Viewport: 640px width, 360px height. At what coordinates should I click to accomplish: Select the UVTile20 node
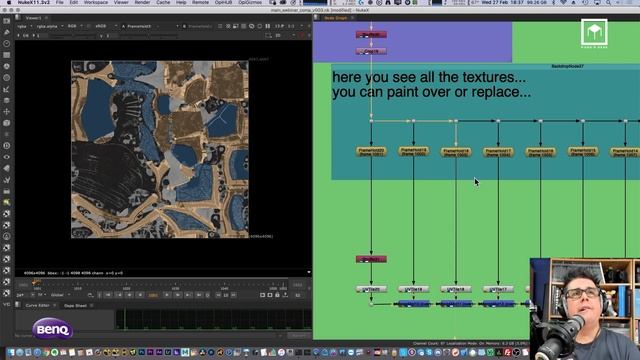[x=371, y=289]
